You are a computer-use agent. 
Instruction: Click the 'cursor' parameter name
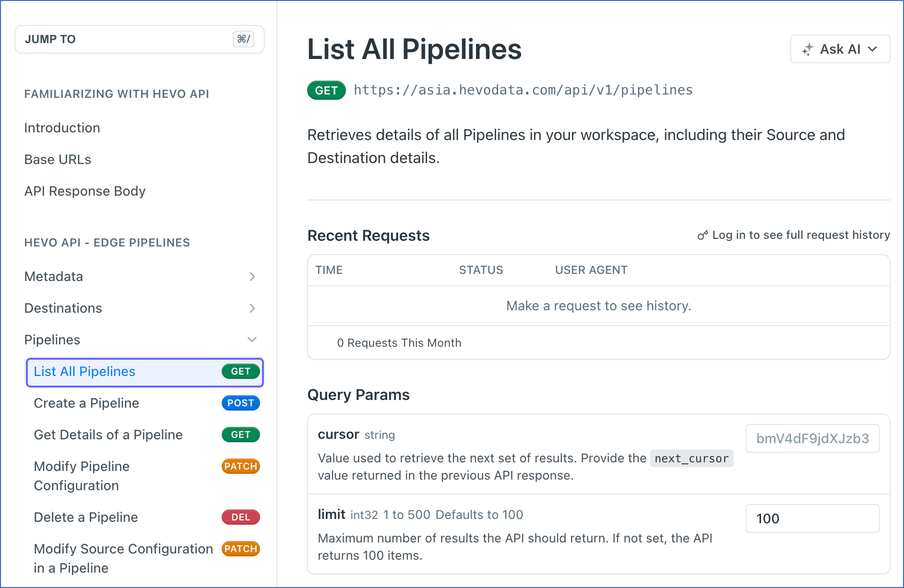339,435
